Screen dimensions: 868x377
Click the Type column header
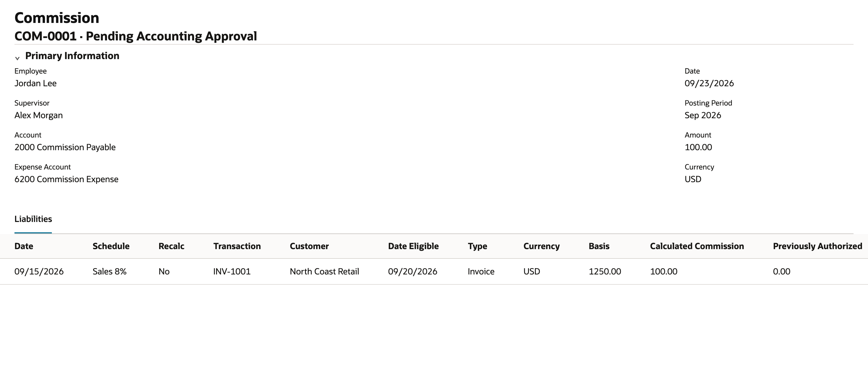click(x=477, y=246)
